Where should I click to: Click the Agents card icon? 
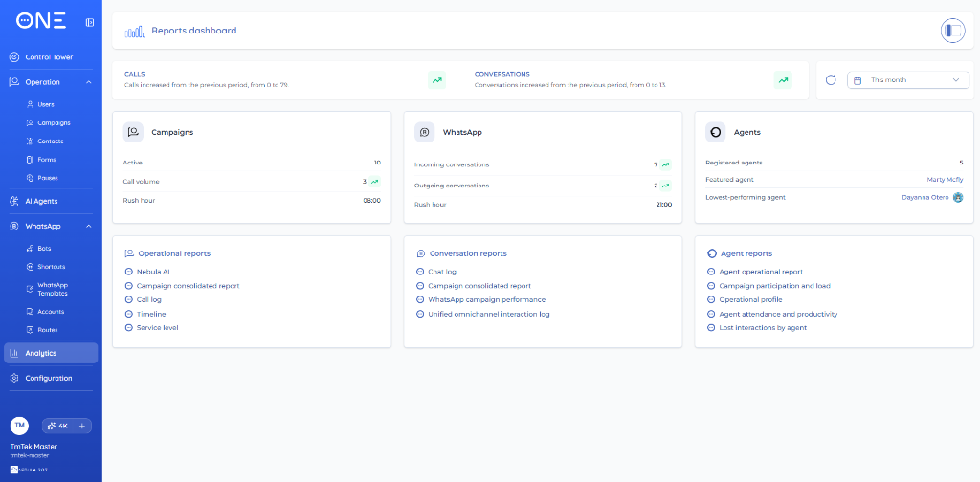[x=716, y=132]
